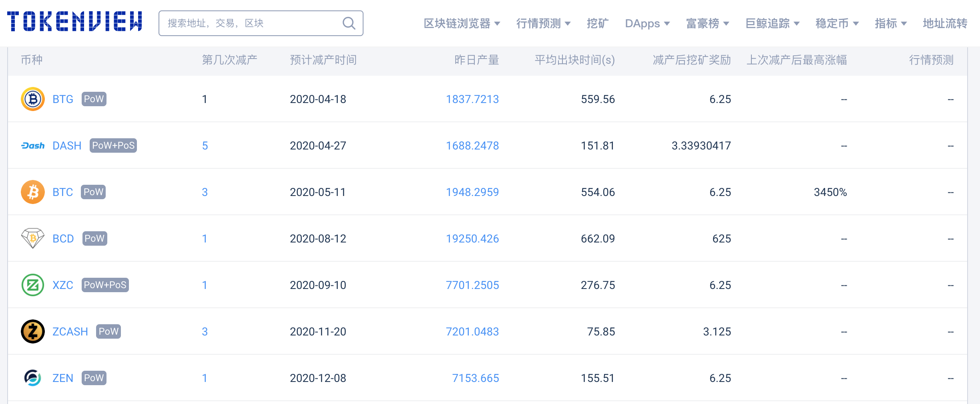Click the BTG coin icon

pyautogui.click(x=33, y=99)
